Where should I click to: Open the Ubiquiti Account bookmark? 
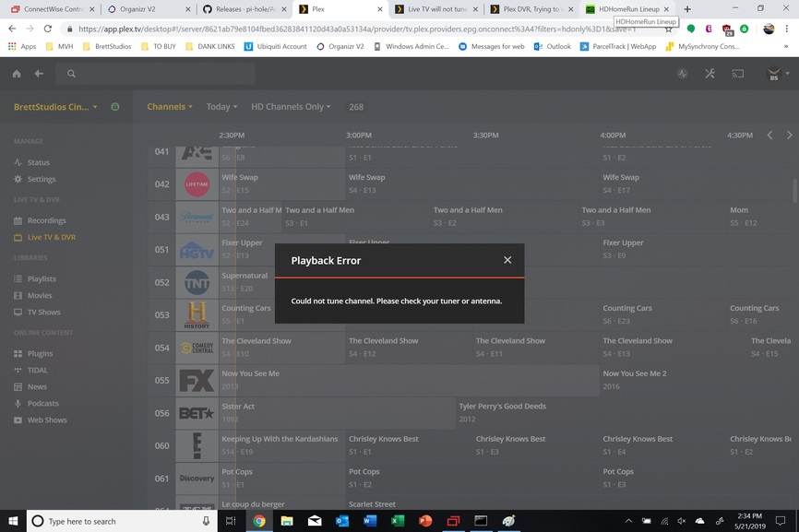275,46
